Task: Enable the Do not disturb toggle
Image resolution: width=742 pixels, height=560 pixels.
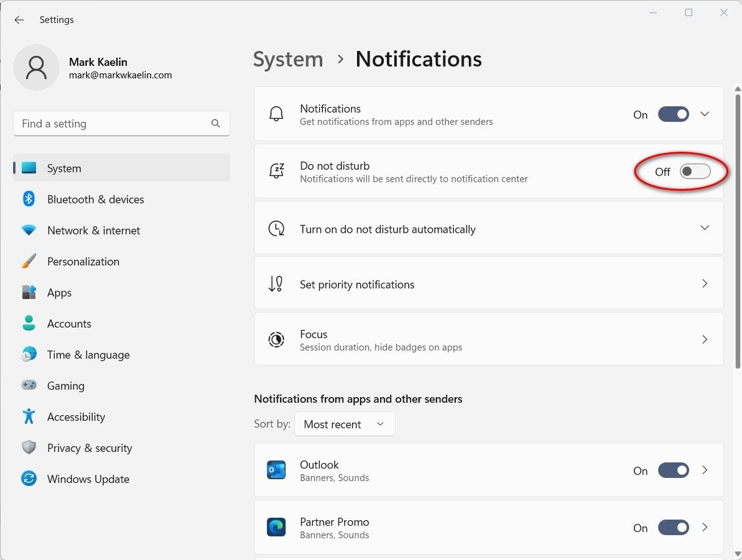Action: click(695, 171)
